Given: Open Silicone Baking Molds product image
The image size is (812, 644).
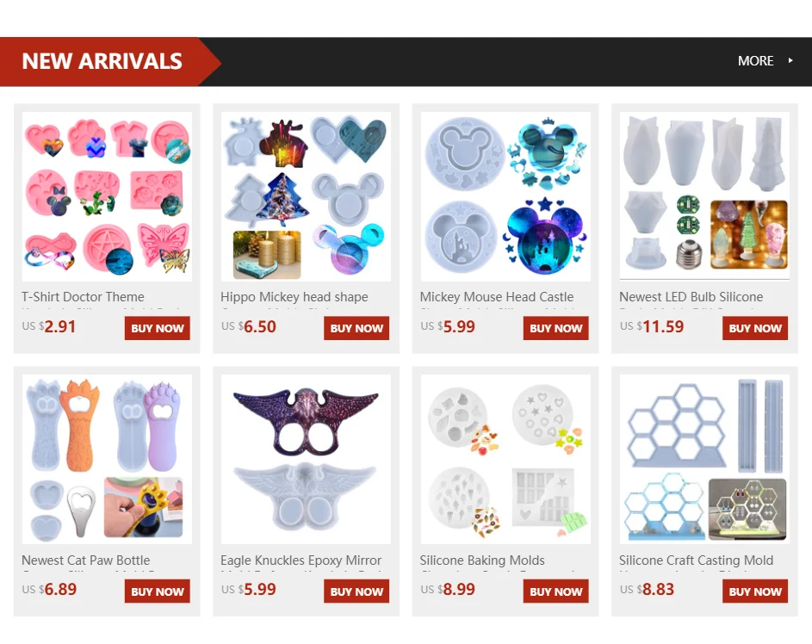Looking at the screenshot, I should pyautogui.click(x=505, y=459).
